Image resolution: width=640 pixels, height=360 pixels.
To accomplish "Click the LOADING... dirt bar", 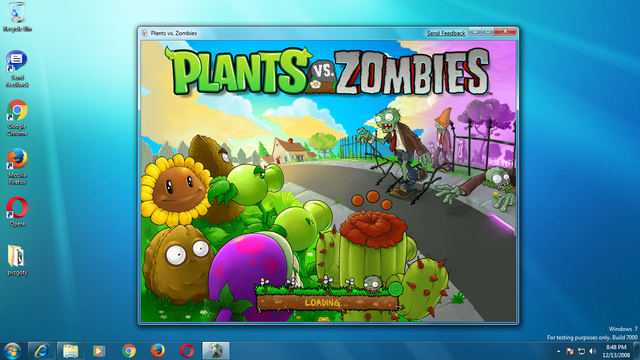I will pos(327,302).
